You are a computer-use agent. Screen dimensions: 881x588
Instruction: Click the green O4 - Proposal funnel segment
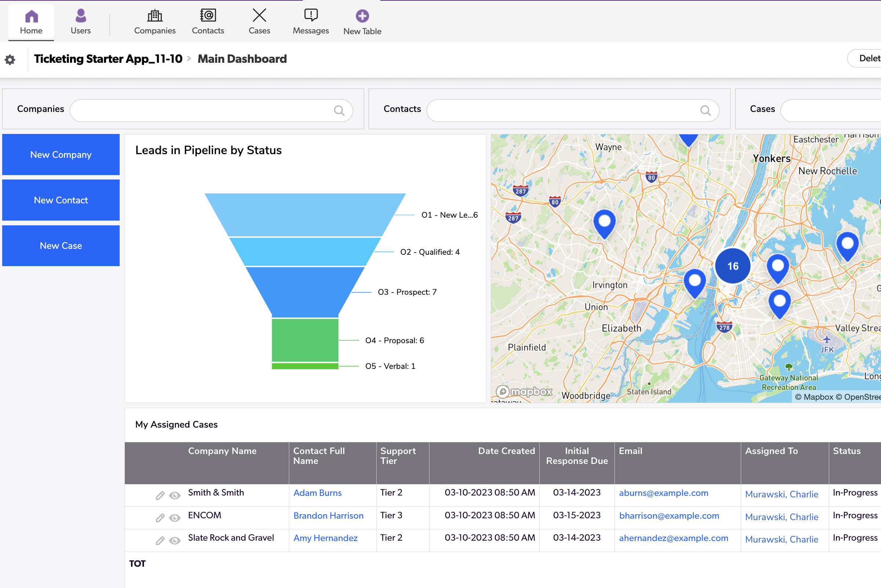305,340
